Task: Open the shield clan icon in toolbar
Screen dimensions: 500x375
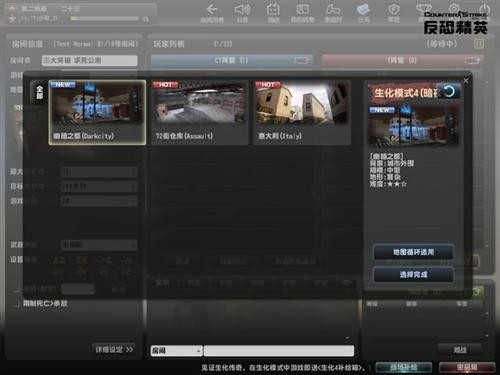Action: click(394, 9)
